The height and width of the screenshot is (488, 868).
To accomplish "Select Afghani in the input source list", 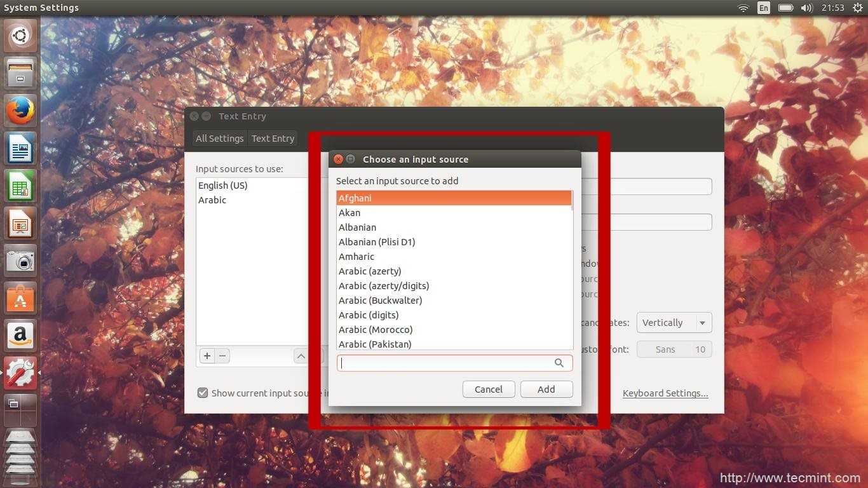I will click(454, 198).
